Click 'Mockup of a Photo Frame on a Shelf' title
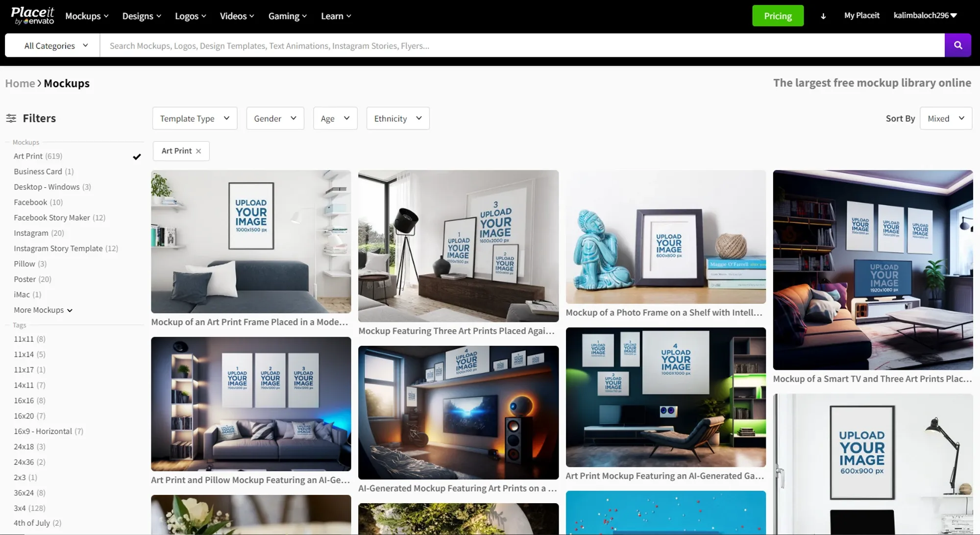 pyautogui.click(x=664, y=313)
